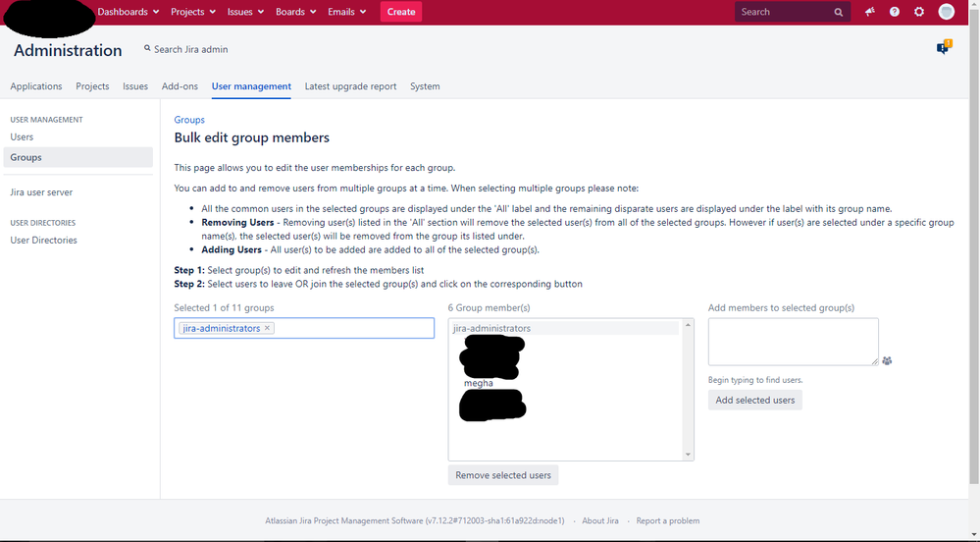Open the Report a problem footer link

(x=667, y=520)
